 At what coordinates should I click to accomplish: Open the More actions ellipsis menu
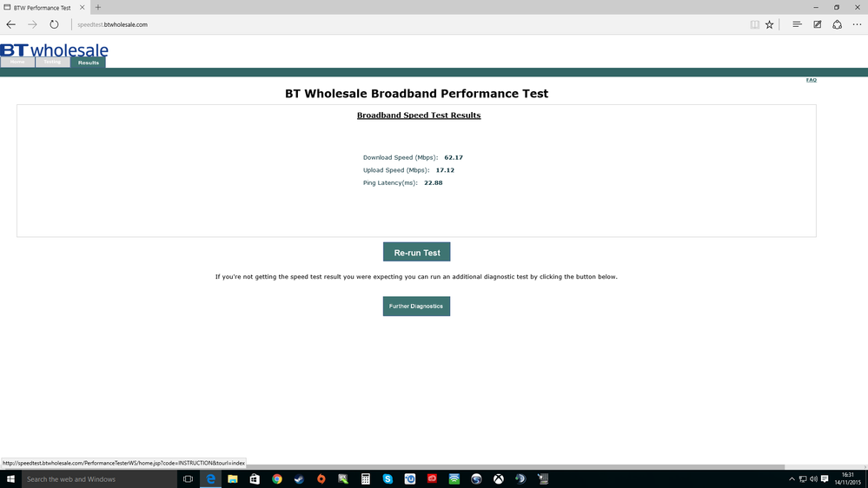[857, 24]
